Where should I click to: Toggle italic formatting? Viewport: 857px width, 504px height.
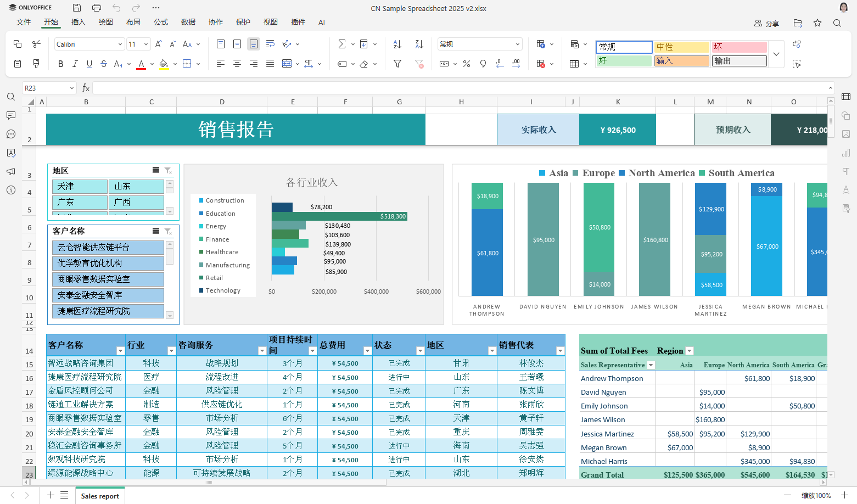coord(75,64)
